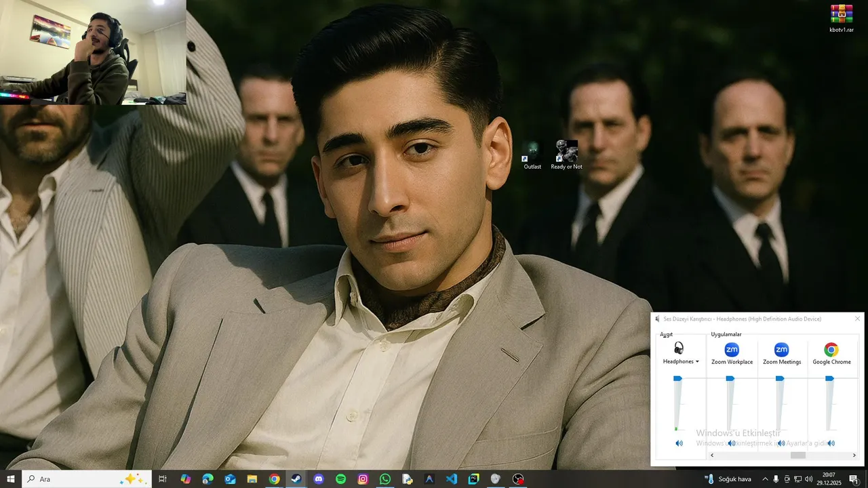Close the volume mixer window
Viewport: 868px width, 488px height.
[x=857, y=319]
